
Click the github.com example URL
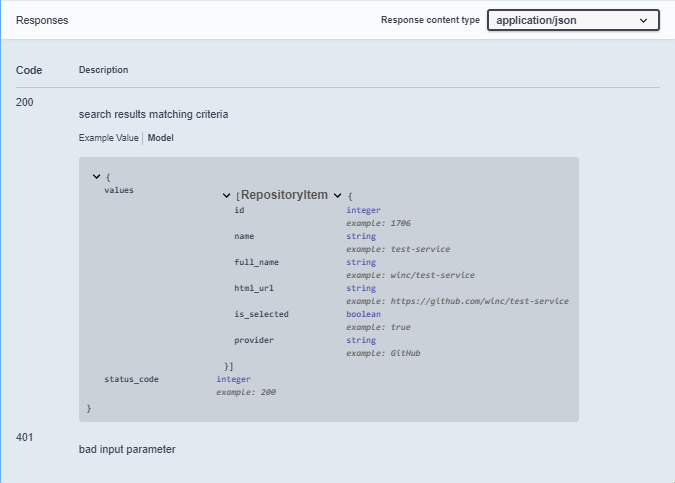(480, 301)
